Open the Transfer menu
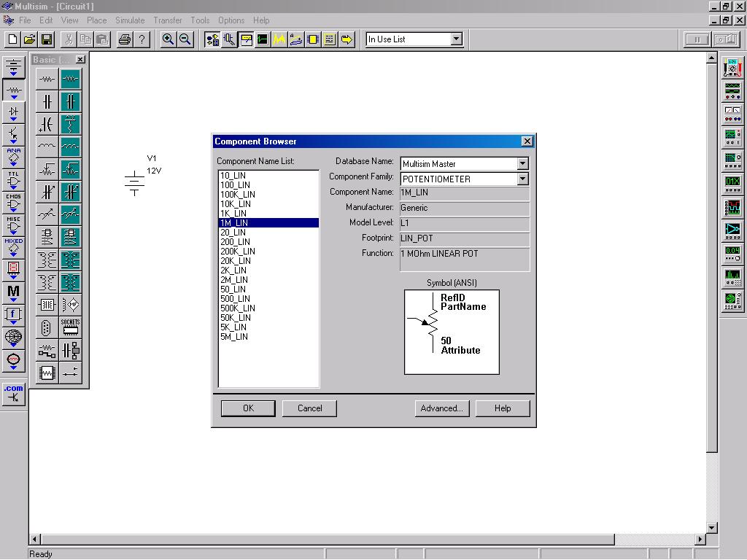 168,20
